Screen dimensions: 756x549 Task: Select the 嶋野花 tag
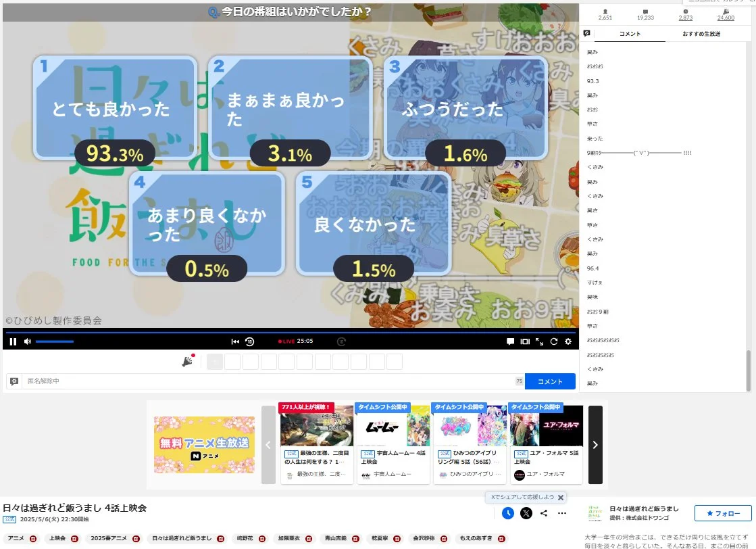point(245,538)
